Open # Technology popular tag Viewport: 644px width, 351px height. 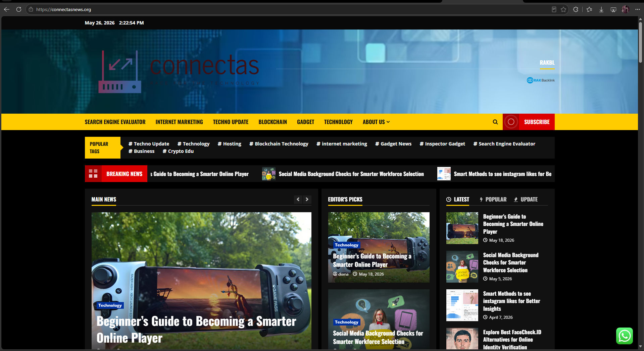(x=193, y=144)
